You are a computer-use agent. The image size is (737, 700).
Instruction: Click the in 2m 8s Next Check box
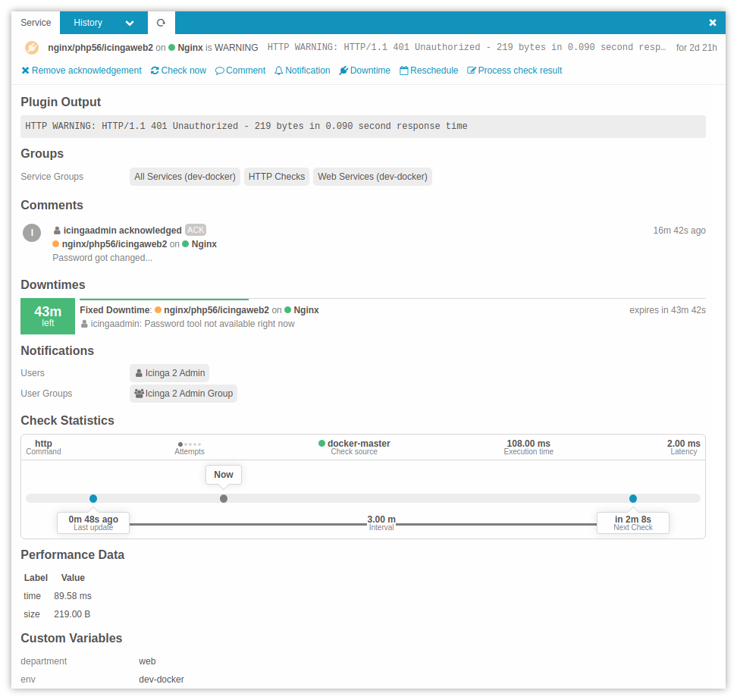pos(633,523)
